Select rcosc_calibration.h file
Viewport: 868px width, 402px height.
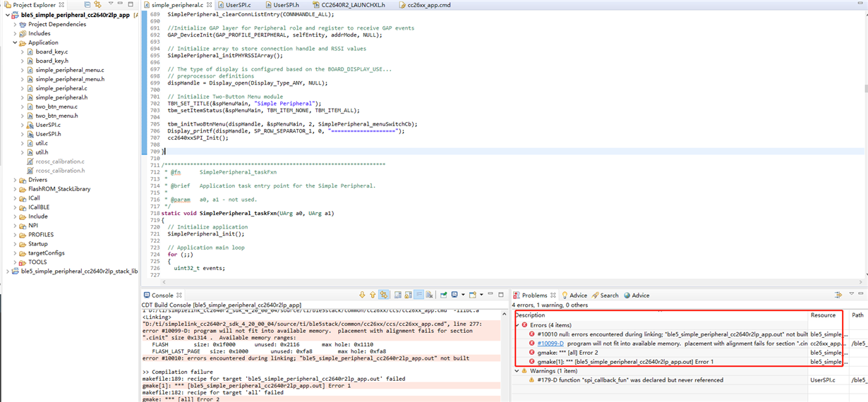[x=60, y=171]
